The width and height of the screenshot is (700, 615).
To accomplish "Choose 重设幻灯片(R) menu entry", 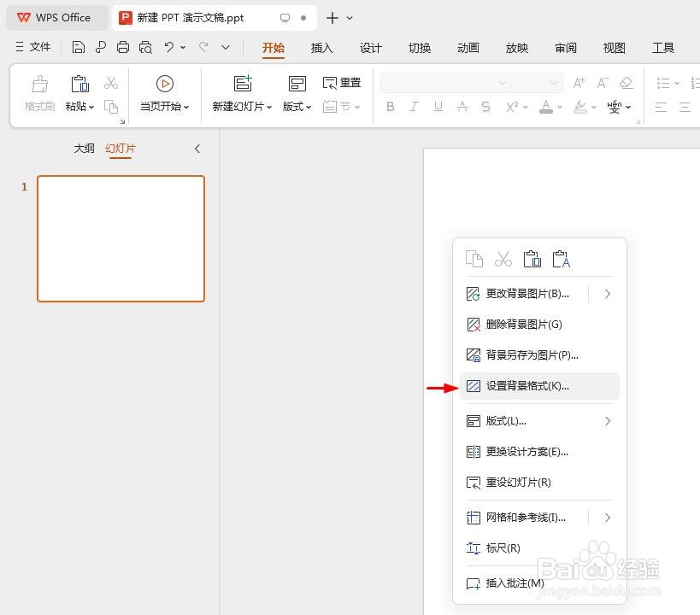I will pyautogui.click(x=539, y=483).
